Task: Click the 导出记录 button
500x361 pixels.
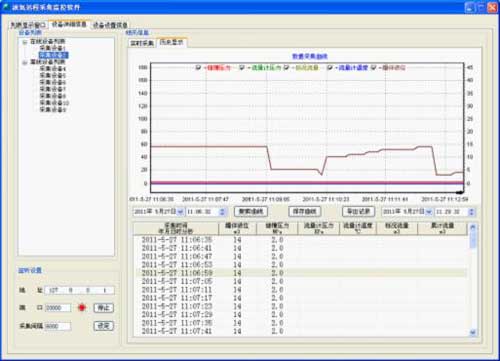Action: [x=359, y=211]
